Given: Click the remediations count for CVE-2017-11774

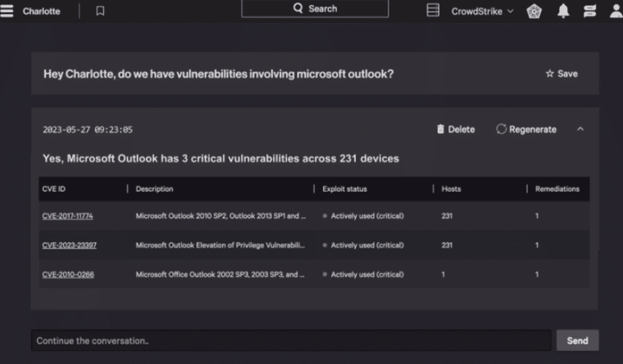Looking at the screenshot, I should [537, 216].
